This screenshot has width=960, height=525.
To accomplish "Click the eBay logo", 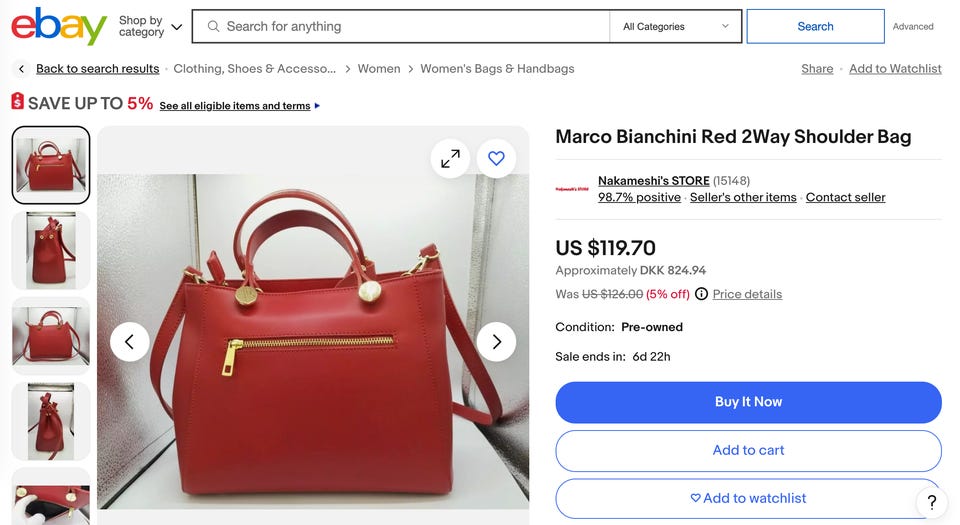I will [x=59, y=26].
